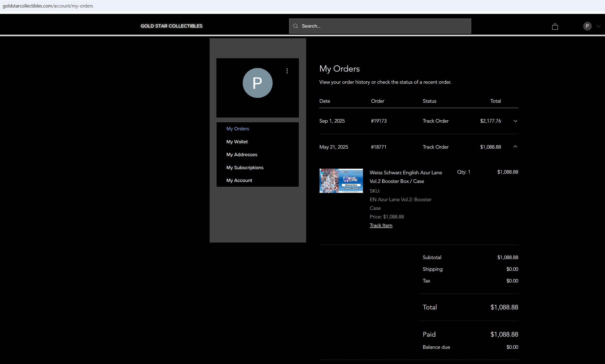Expand order #19173 details chevron
This screenshot has height=364, width=605.
pyautogui.click(x=515, y=121)
